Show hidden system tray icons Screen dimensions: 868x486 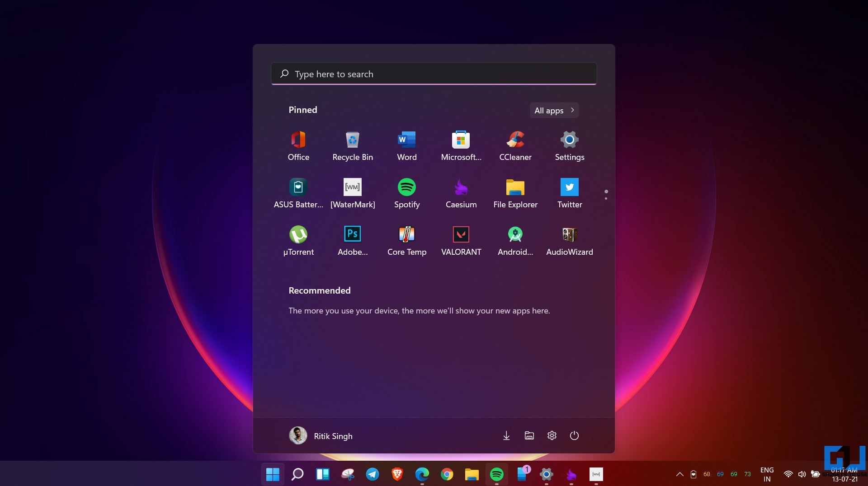679,474
